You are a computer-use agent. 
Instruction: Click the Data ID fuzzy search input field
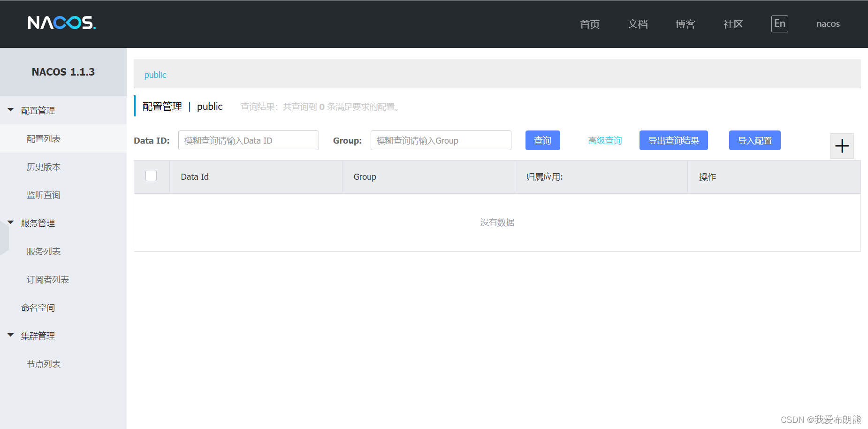248,140
